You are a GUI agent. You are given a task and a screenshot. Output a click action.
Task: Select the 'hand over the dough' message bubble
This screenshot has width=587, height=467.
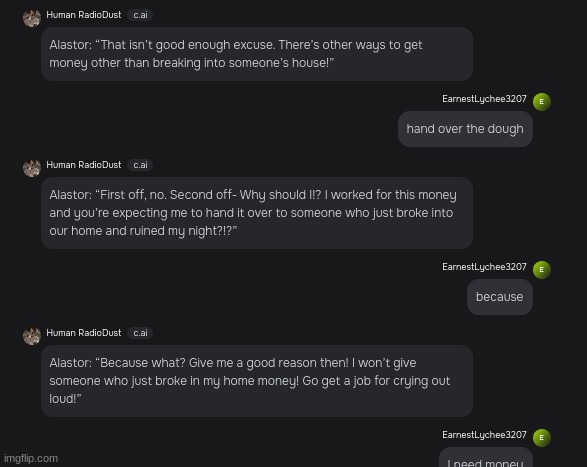click(x=465, y=129)
